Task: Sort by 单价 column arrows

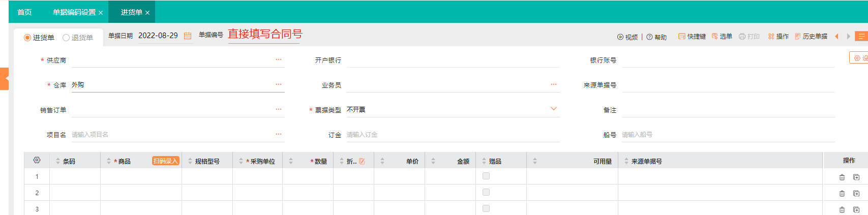Action: pos(382,161)
